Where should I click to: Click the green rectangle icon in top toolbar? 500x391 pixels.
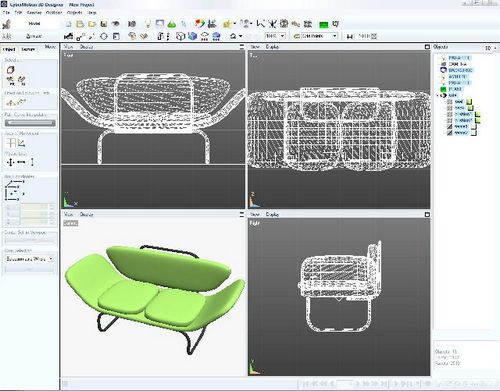click(323, 25)
